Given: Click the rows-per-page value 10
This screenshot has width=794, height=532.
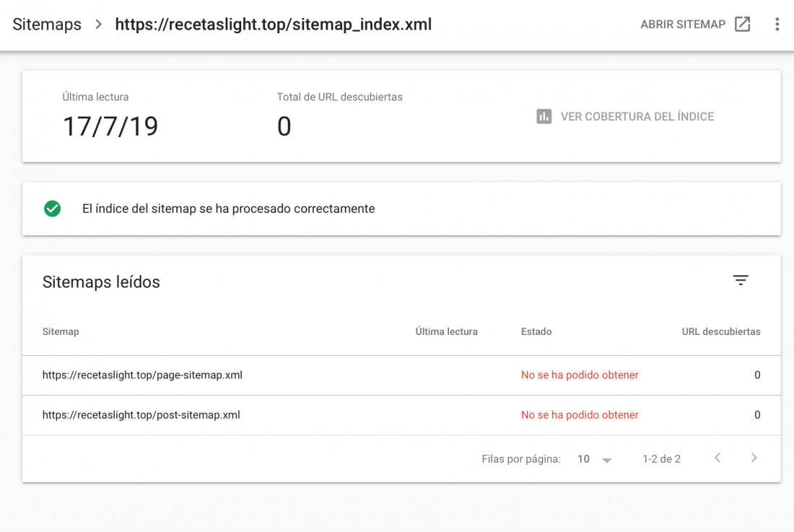Looking at the screenshot, I should coord(583,459).
